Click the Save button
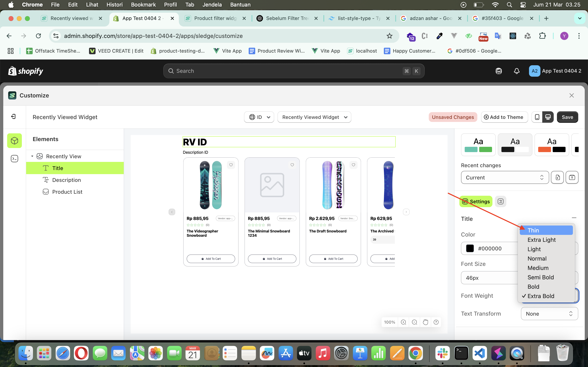The width and height of the screenshot is (588, 367). click(567, 117)
